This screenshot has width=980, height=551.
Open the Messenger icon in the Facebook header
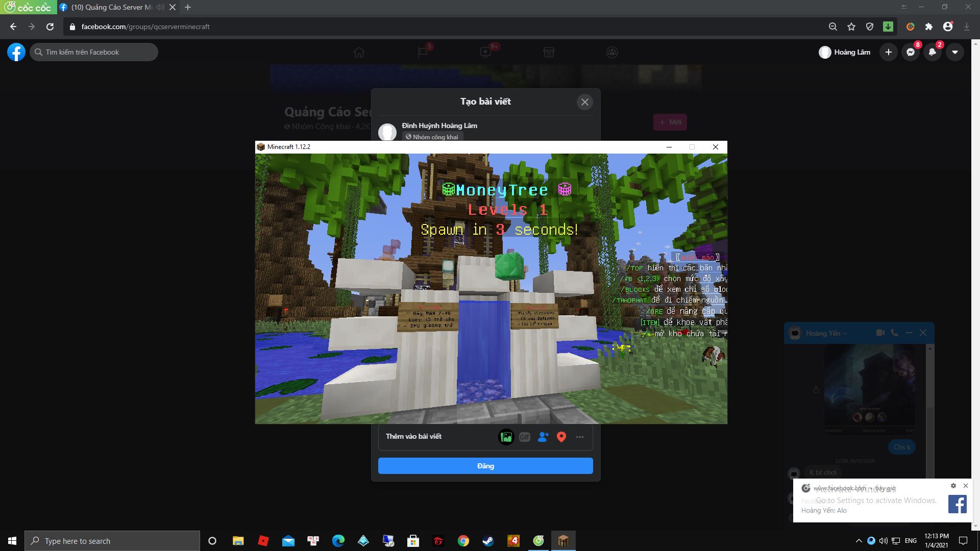tap(910, 52)
